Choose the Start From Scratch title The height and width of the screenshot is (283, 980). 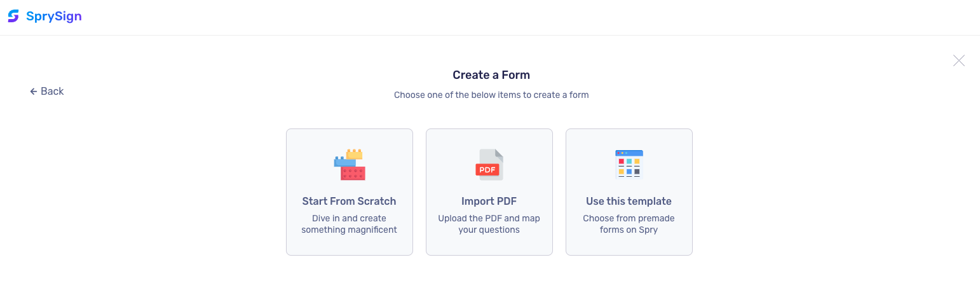(x=350, y=201)
